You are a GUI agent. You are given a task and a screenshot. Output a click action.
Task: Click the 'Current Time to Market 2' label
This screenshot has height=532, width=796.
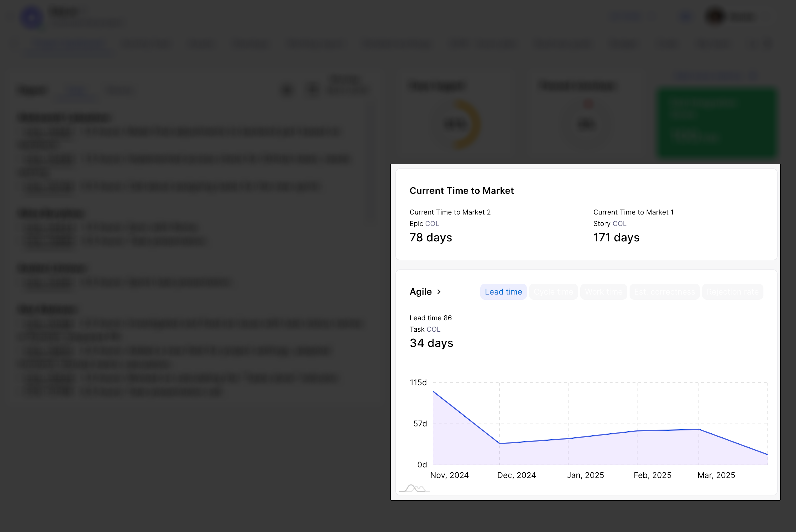click(450, 212)
